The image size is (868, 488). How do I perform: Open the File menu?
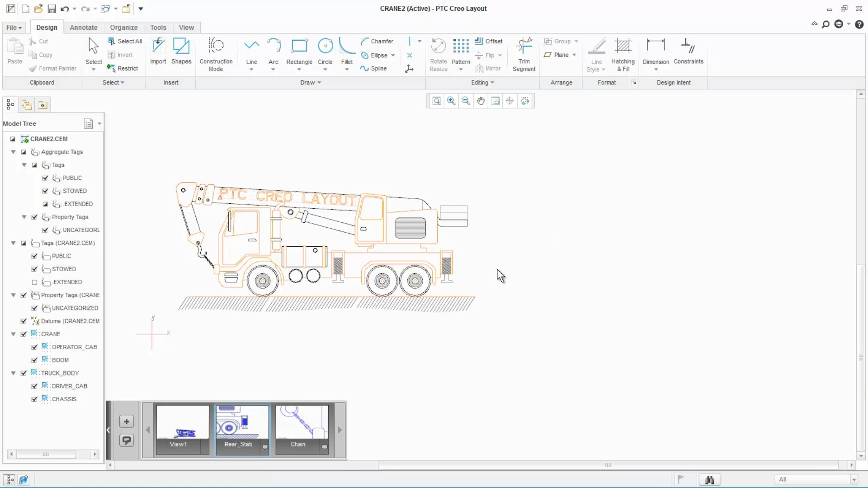click(x=14, y=27)
